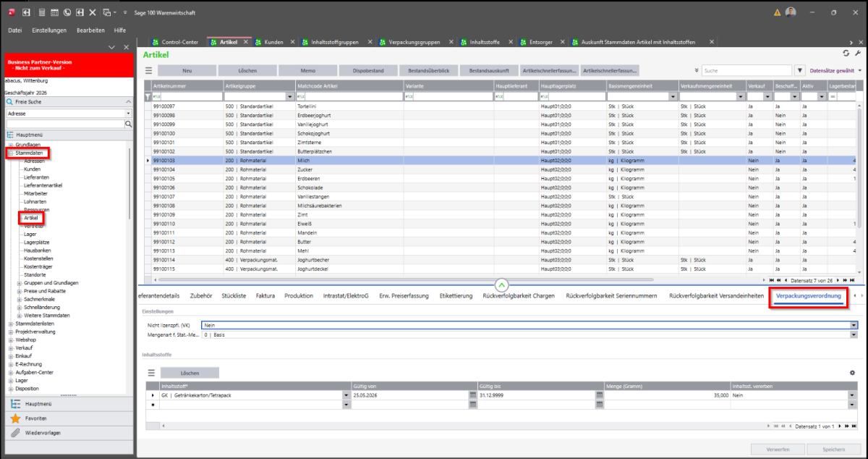Open the Etikettierung detail tab
868x459 pixels.
click(456, 296)
